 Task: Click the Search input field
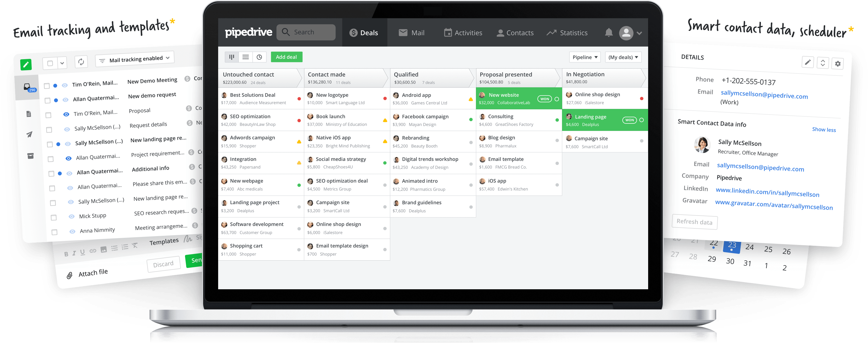pos(306,32)
